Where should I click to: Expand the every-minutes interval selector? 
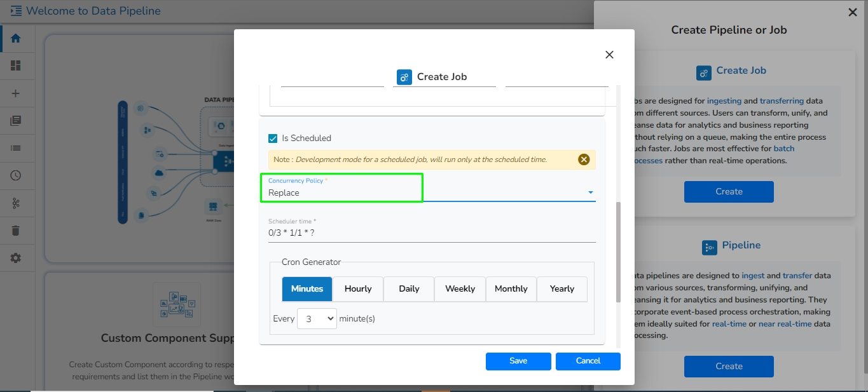point(316,319)
